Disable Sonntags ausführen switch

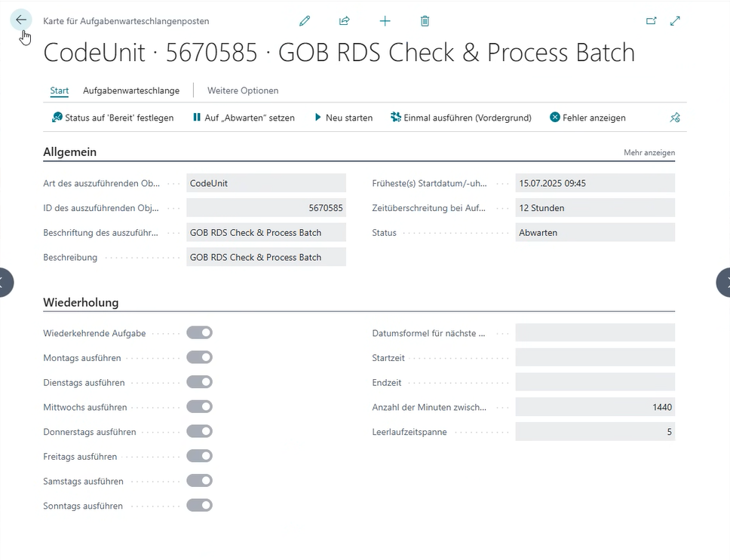[200, 506]
